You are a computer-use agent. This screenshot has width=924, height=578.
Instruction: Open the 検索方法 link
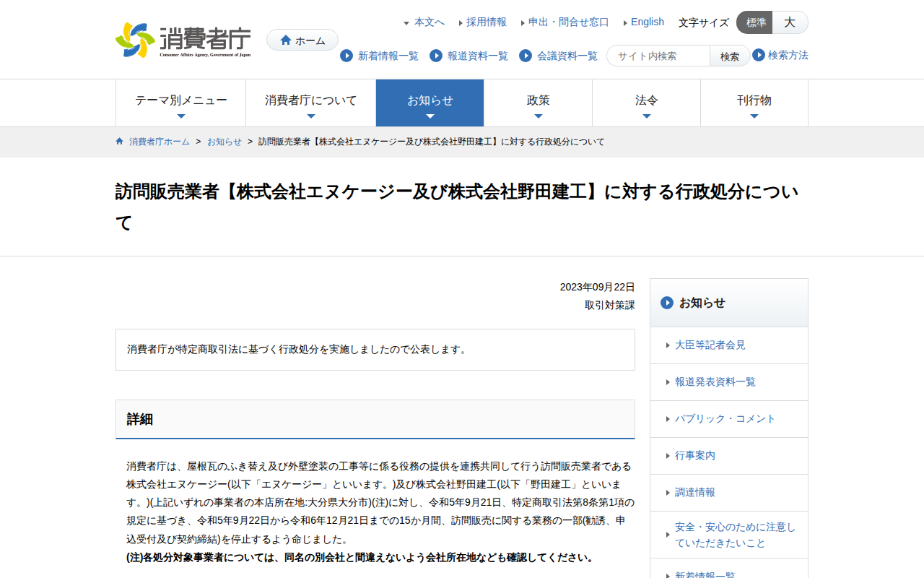click(x=788, y=55)
